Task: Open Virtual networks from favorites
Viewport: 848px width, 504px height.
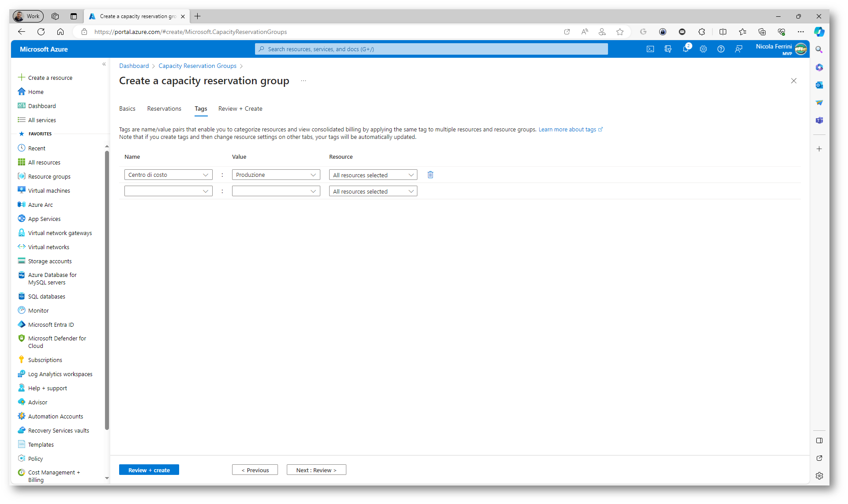Action: point(49,247)
